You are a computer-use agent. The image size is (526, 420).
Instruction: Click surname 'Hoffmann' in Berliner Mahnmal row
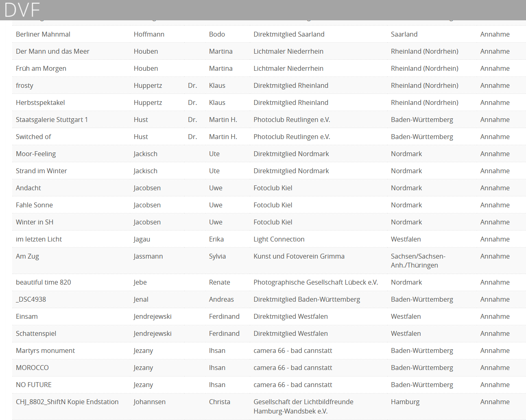click(149, 34)
